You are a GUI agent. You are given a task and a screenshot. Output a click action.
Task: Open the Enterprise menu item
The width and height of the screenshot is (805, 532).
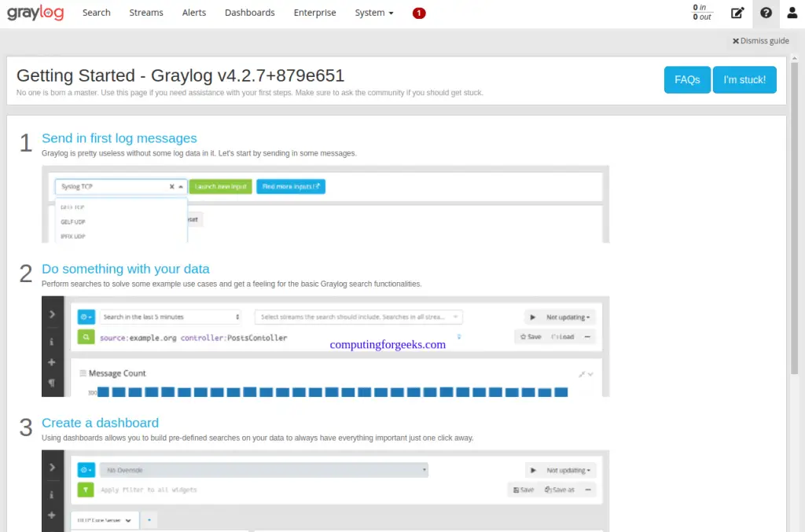click(314, 13)
